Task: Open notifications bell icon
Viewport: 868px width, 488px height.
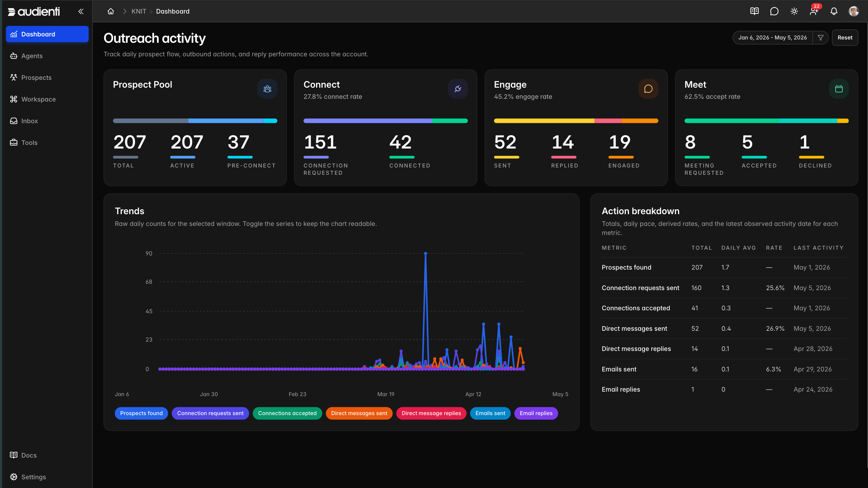Action: pyautogui.click(x=834, y=11)
